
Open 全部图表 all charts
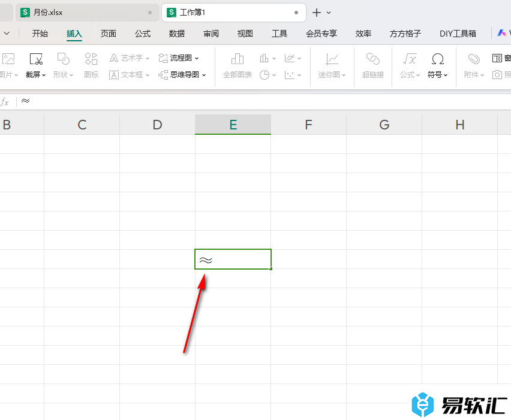(x=238, y=66)
